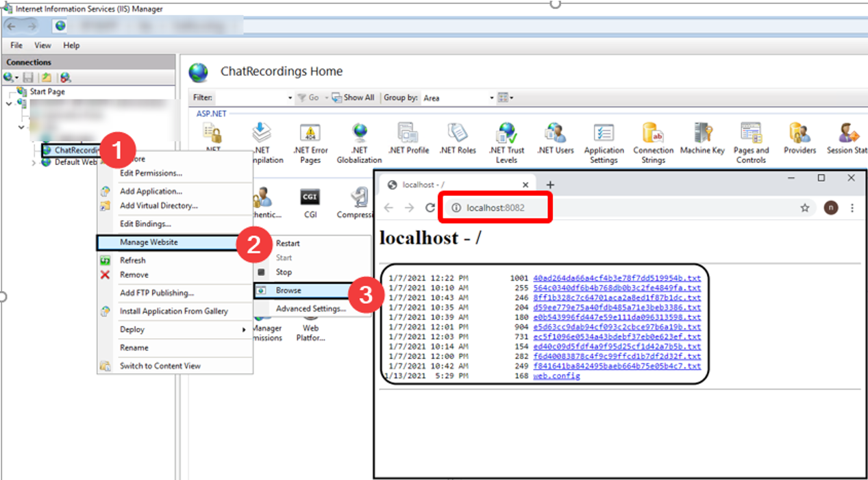Collapse the Sites node in Connections tree
The width and height of the screenshot is (868, 480).
coord(21,127)
